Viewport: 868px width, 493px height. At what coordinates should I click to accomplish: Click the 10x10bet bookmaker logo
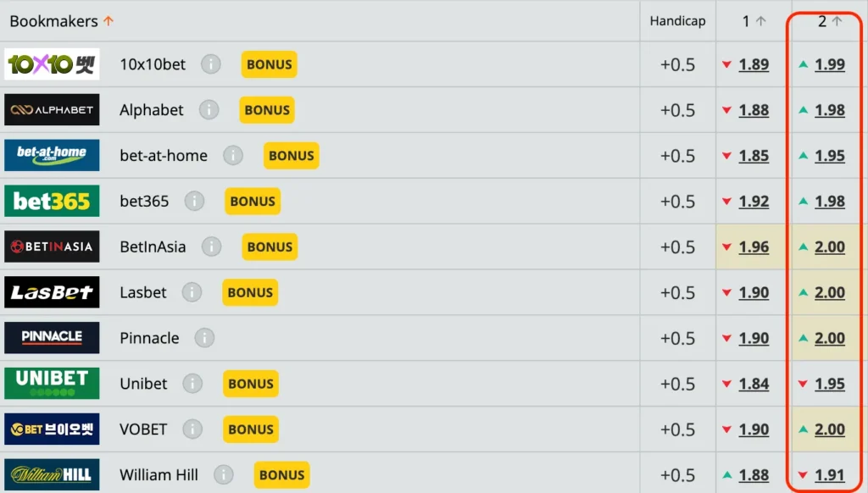[x=52, y=64]
